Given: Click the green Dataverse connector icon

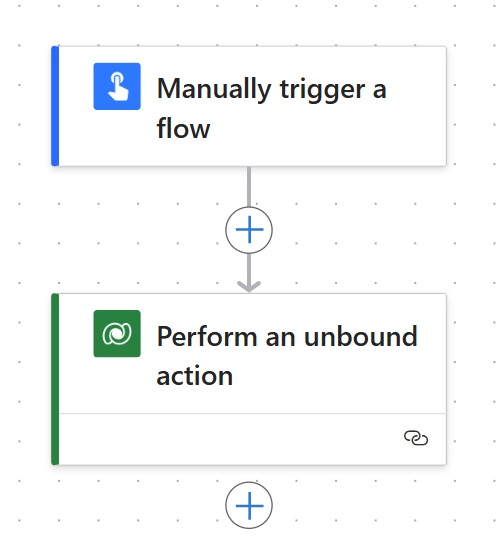Looking at the screenshot, I should [x=117, y=333].
